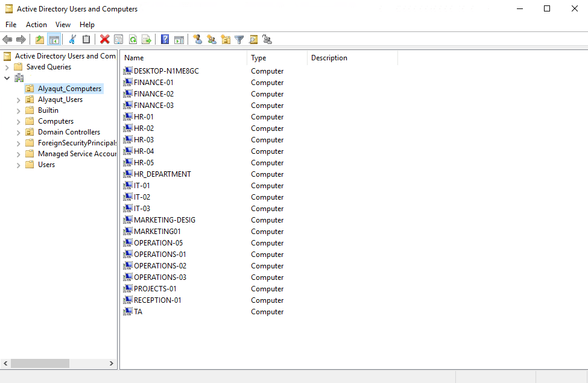This screenshot has width=588, height=383.
Task: Select the FINANCE-01 computer
Action: (153, 82)
